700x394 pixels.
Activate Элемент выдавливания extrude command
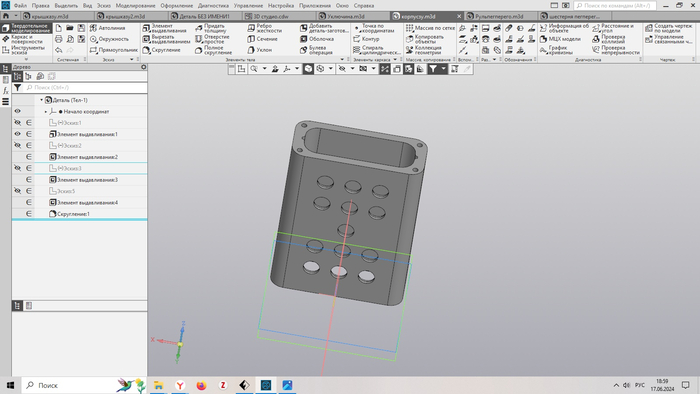coord(164,28)
